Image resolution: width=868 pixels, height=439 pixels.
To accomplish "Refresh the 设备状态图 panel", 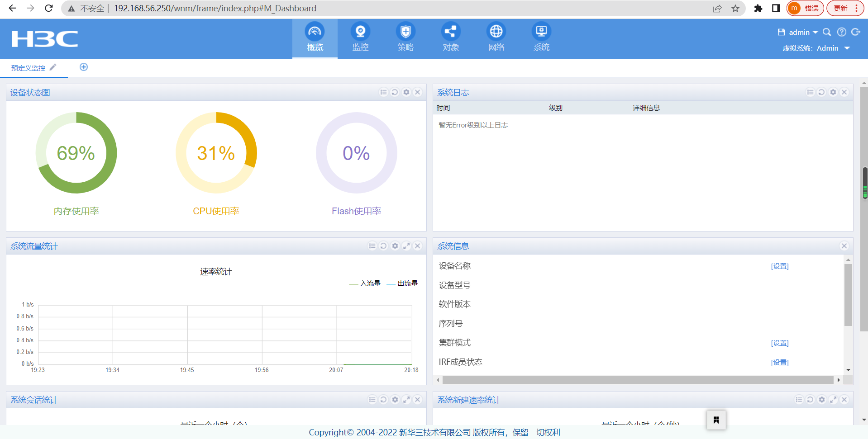I will pos(395,92).
